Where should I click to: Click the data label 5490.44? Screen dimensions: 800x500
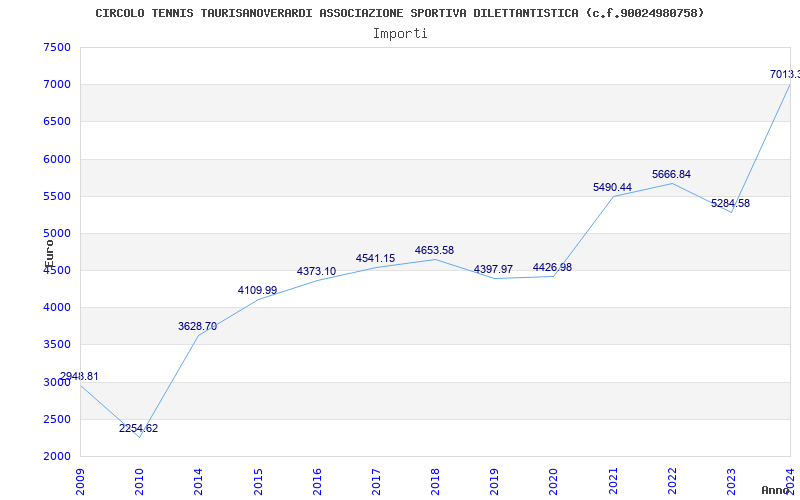[x=612, y=188]
